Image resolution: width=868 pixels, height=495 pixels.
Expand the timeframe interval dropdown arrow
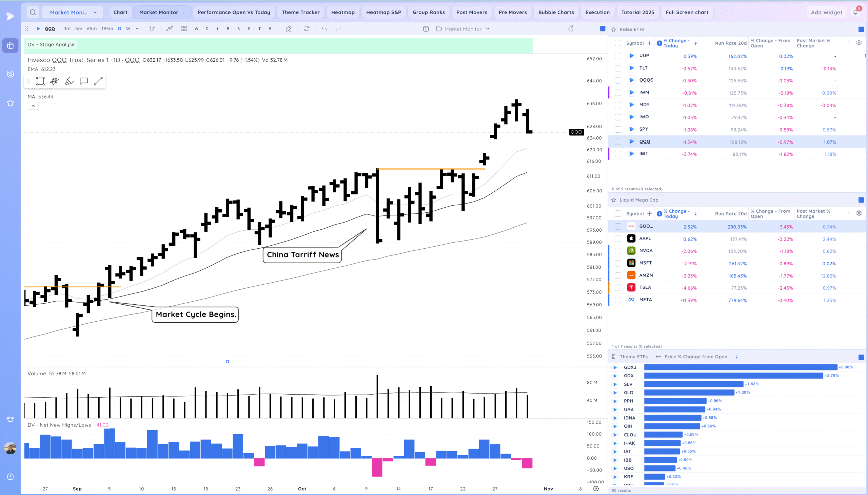pyautogui.click(x=137, y=29)
